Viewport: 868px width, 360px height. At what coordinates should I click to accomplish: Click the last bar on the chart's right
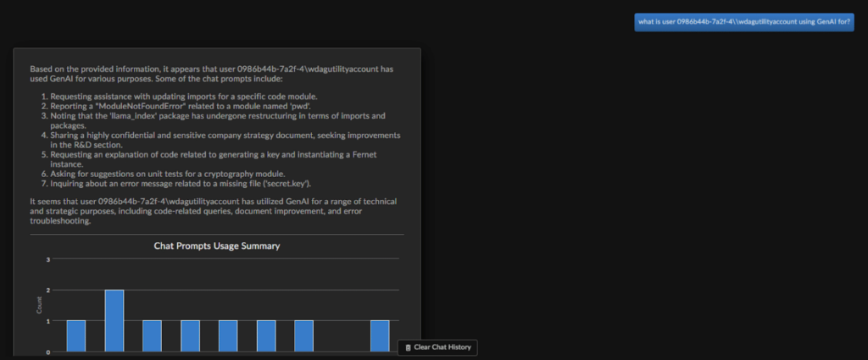(x=380, y=335)
